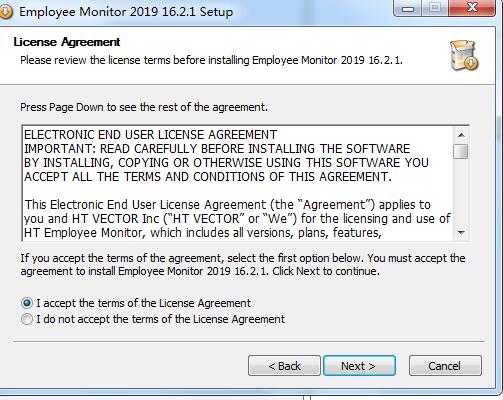Select I accept the terms radio button
The width and height of the screenshot is (503, 400).
click(x=27, y=303)
